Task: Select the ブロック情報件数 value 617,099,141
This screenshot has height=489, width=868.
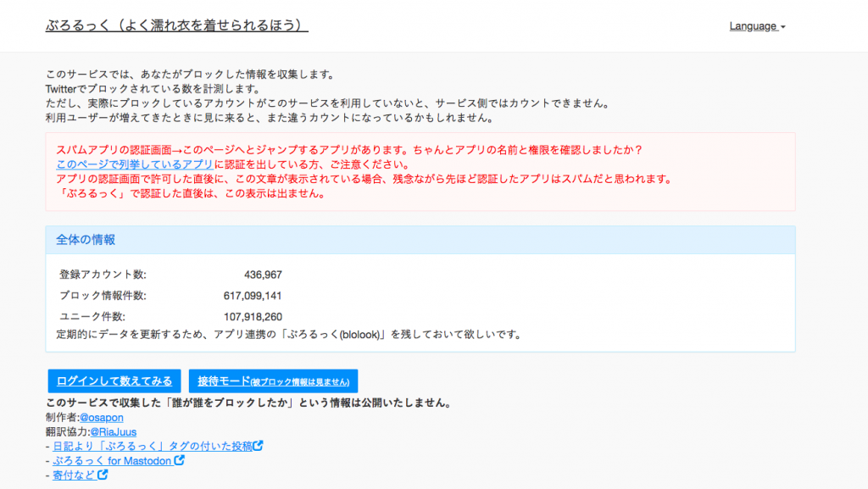Action: pos(253,296)
